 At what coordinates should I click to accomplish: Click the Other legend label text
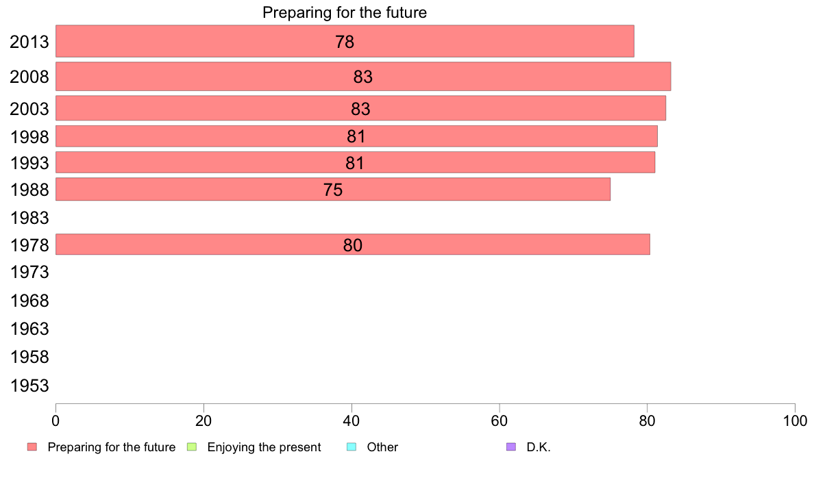pyautogui.click(x=382, y=447)
